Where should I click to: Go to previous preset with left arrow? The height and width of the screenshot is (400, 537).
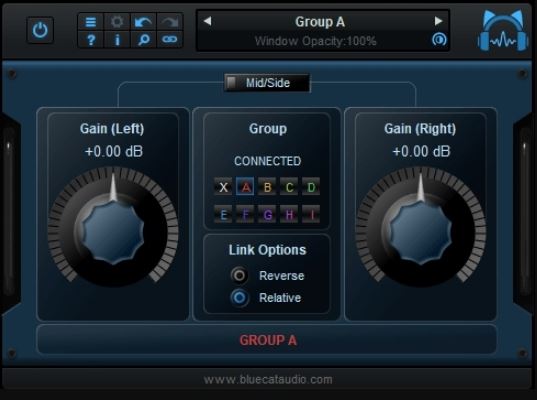[x=207, y=21]
